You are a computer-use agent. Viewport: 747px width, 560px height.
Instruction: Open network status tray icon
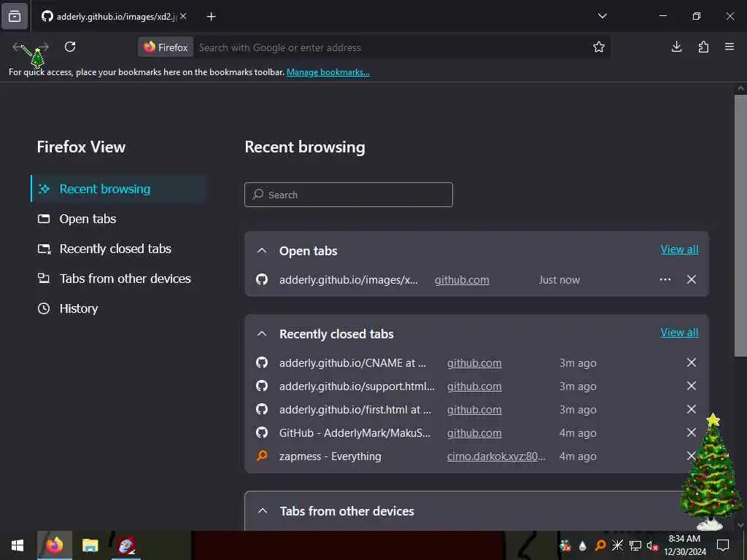635,545
